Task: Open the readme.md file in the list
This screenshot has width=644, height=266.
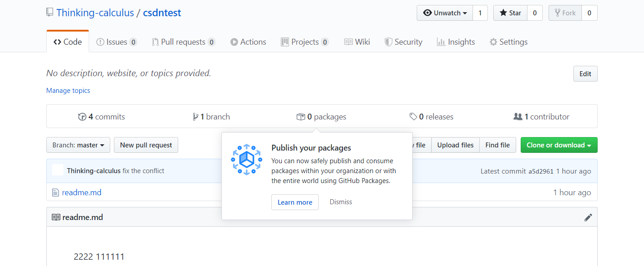Action: point(81,193)
